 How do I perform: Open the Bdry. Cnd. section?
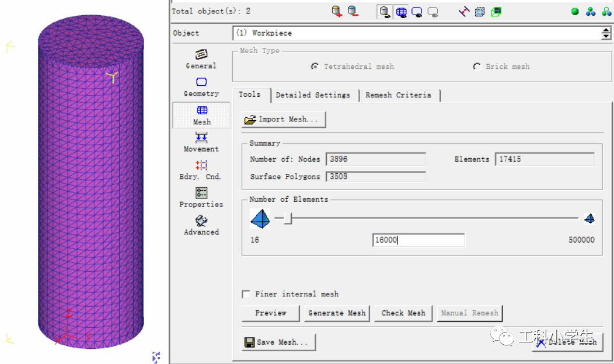click(201, 170)
